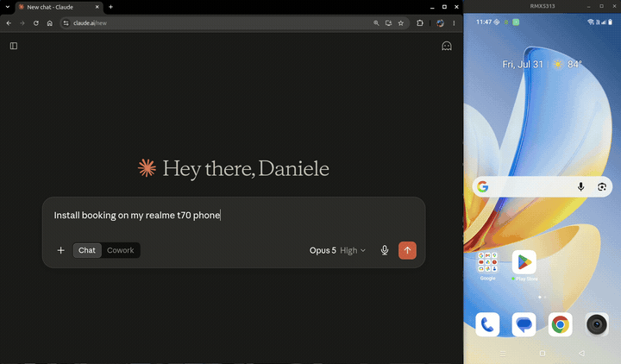Tap the phone home navigation button
The width and height of the screenshot is (621, 364).
click(543, 354)
